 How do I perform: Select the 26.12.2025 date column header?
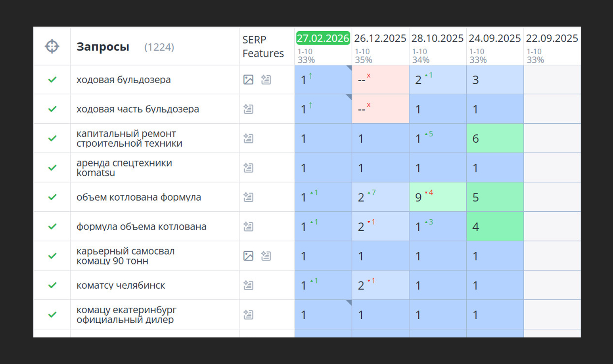coord(380,38)
